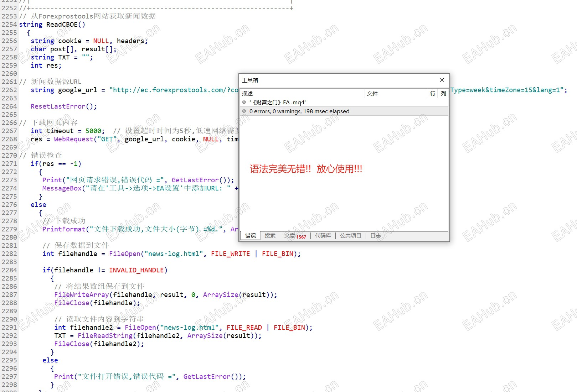Click the comment '// 新闻数据源URL'

click(x=50, y=82)
